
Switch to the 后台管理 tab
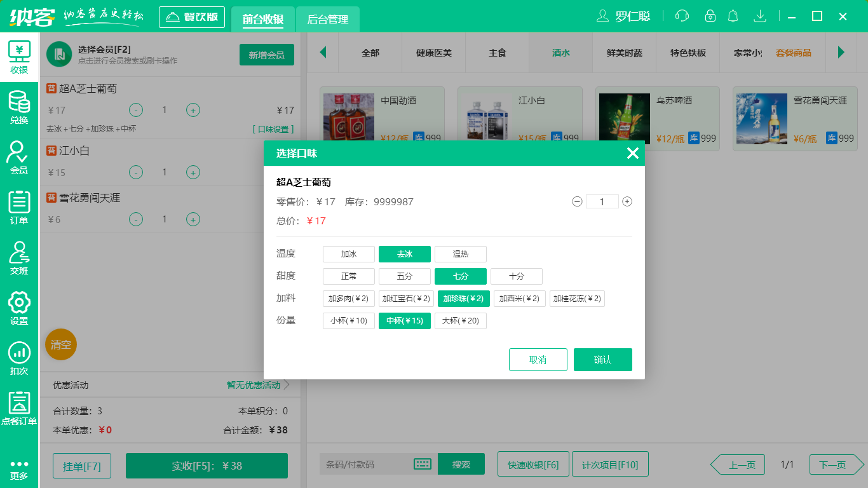(329, 20)
